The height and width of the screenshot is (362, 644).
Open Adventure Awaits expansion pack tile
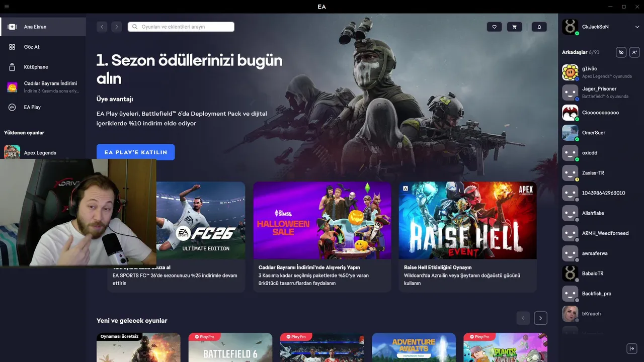tap(414, 347)
